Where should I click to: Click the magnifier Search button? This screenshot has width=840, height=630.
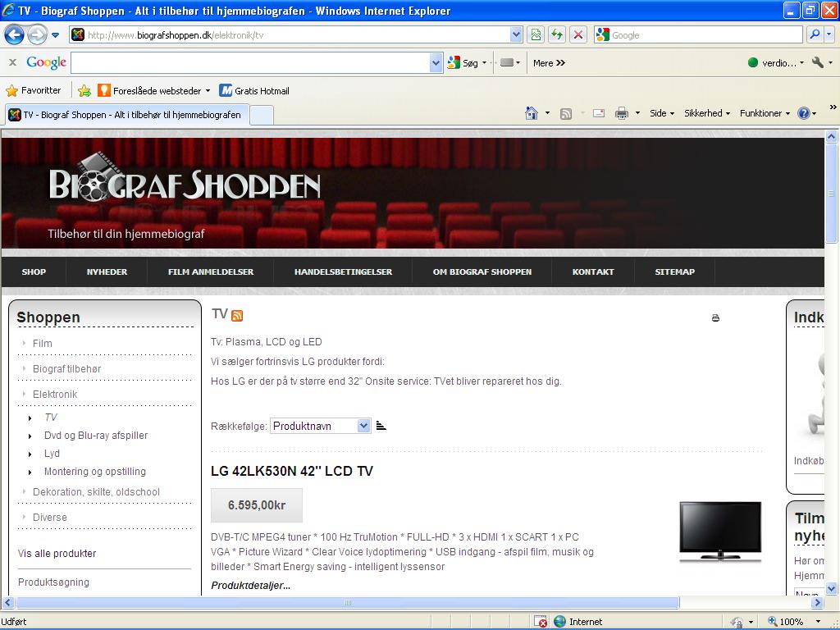pos(815,35)
